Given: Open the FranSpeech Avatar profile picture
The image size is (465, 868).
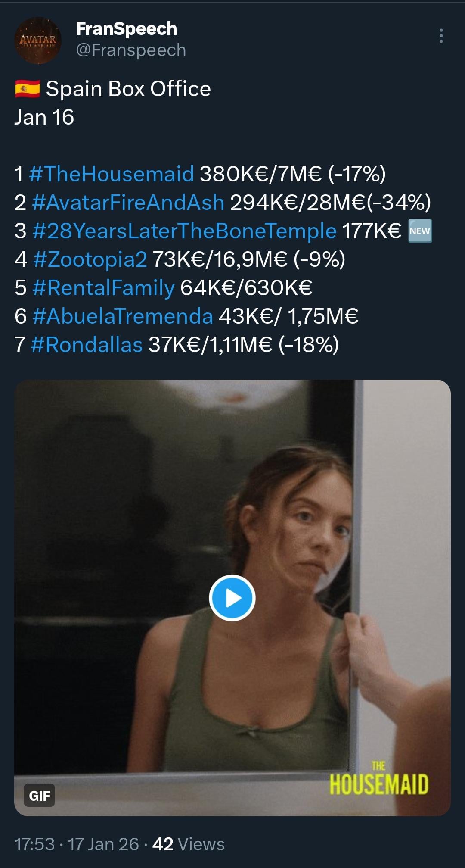Looking at the screenshot, I should click(x=38, y=41).
